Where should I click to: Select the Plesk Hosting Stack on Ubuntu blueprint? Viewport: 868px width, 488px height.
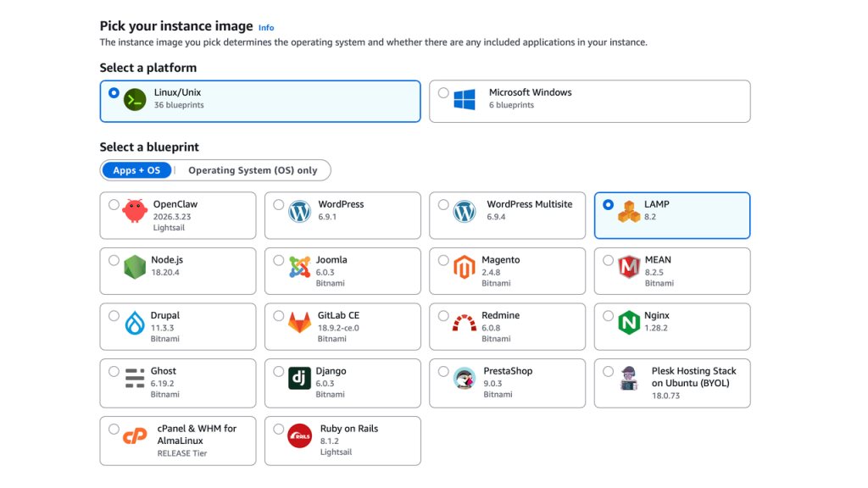672,383
